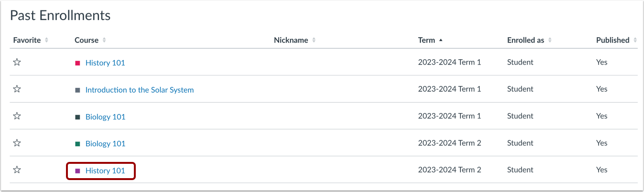The image size is (644, 192).
Task: Click purple square beside highlighted History 101
Action: pyautogui.click(x=78, y=171)
